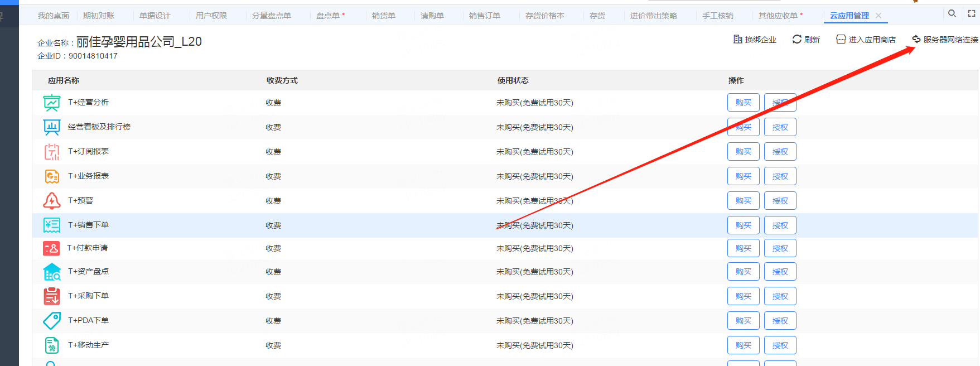This screenshot has height=366, width=980.
Task: Click 购买 for T+销售下单
Action: (744, 225)
